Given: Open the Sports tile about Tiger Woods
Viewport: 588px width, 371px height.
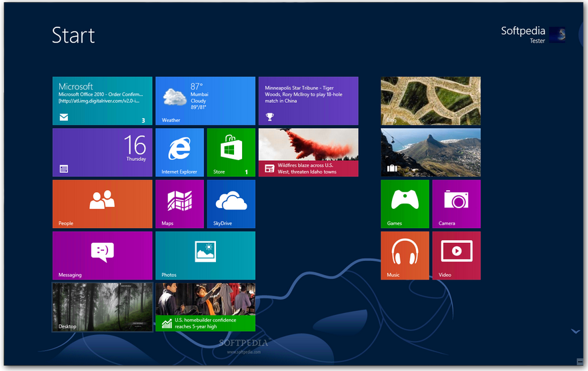Looking at the screenshot, I should (x=308, y=101).
